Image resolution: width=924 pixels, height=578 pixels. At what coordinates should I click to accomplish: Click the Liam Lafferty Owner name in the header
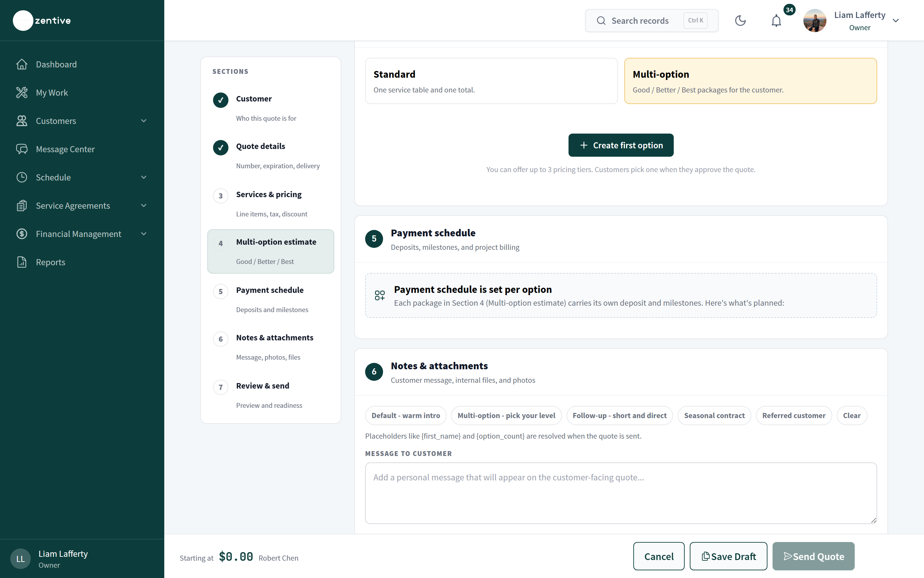tap(860, 21)
